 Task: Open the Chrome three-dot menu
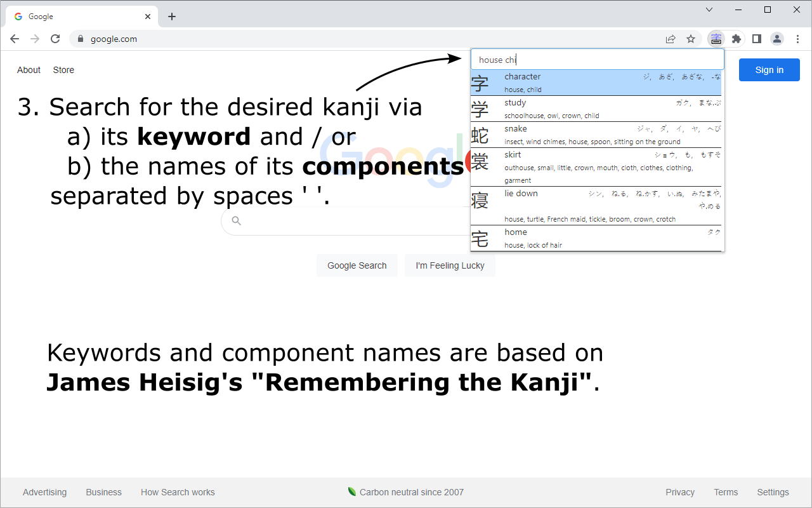[x=797, y=39]
